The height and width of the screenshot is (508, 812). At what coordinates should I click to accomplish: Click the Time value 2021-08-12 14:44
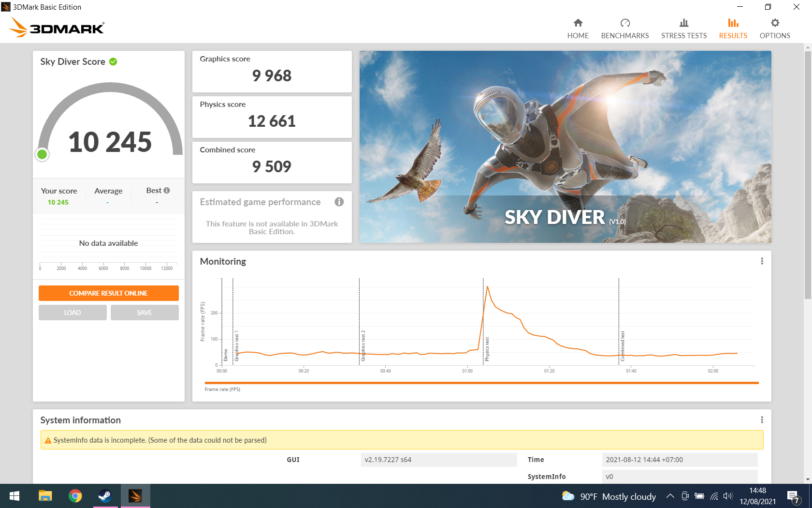680,460
